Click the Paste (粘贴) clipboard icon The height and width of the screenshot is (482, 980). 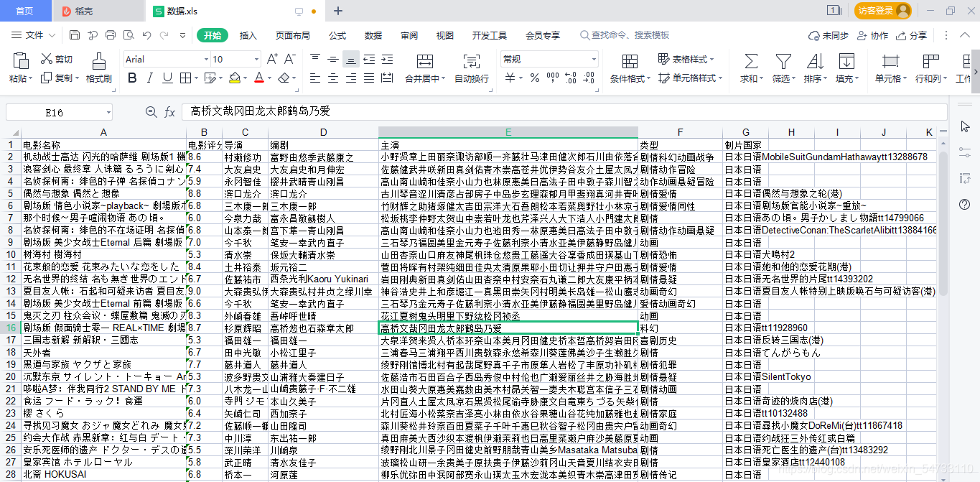coord(21,61)
